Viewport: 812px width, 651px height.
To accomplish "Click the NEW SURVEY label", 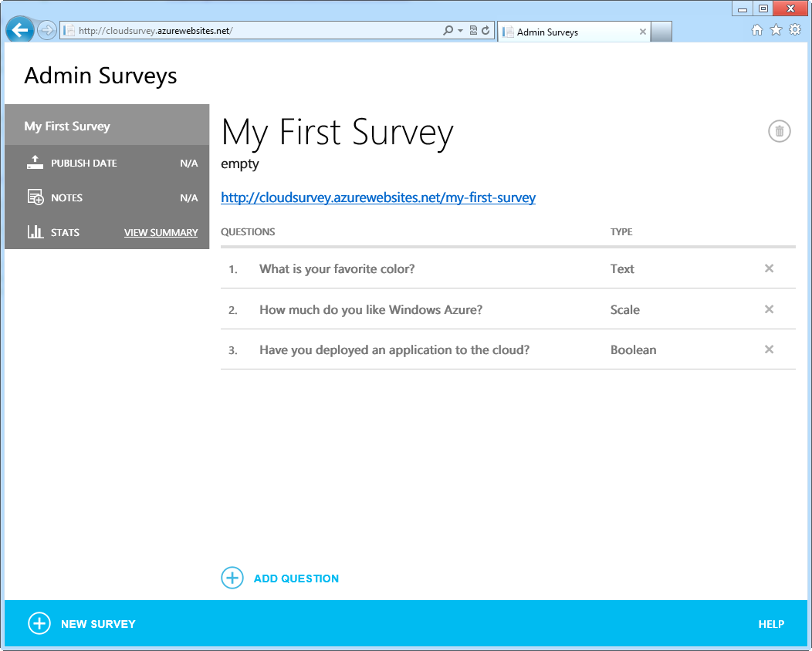I will [x=98, y=624].
